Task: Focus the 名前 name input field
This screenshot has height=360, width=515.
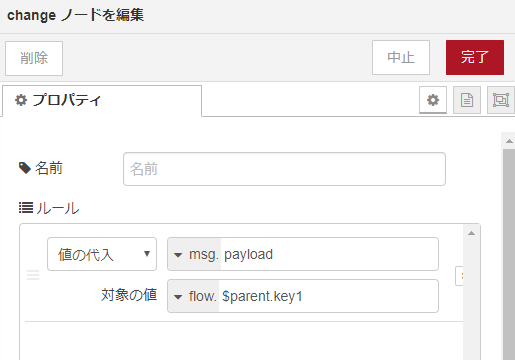Action: tap(284, 169)
